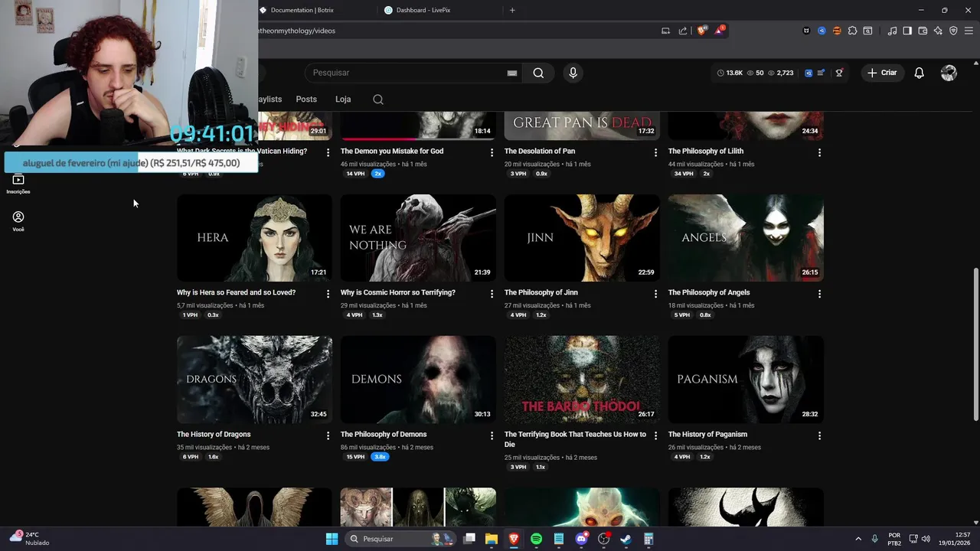This screenshot has width=980, height=551.
Task: Open Steam from the taskbar
Action: (626, 539)
